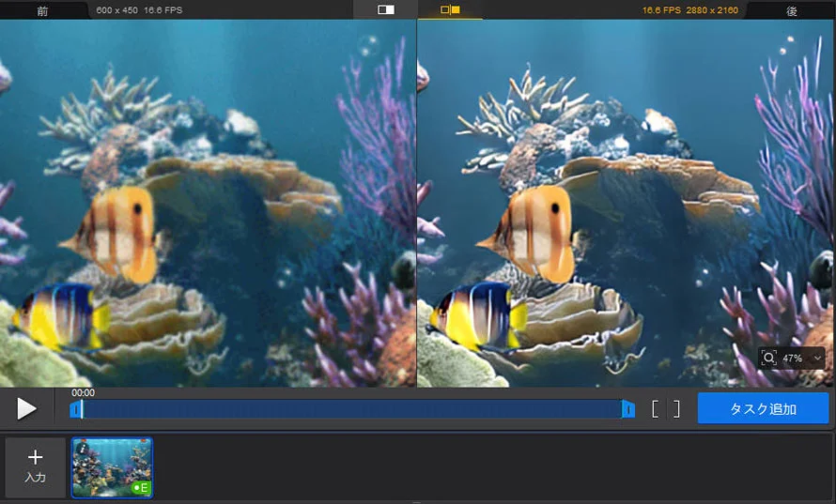Play the video preview
This screenshot has height=504, width=836.
click(x=26, y=409)
